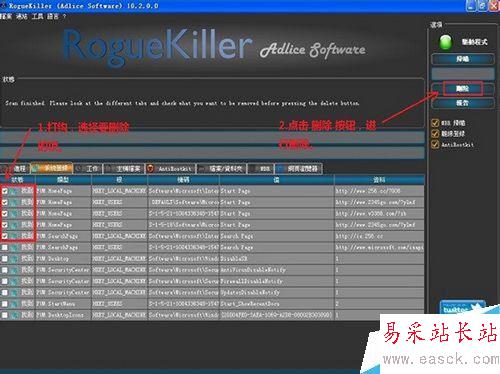Check the PUM.DesktopIcons row checkbox
Image resolution: width=500 pixels, height=374 pixels.
[5, 315]
